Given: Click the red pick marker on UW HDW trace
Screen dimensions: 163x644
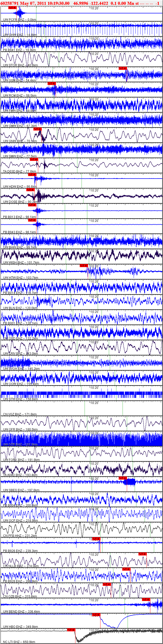Looking at the screenshot, I should pyautogui.click(x=32, y=175).
